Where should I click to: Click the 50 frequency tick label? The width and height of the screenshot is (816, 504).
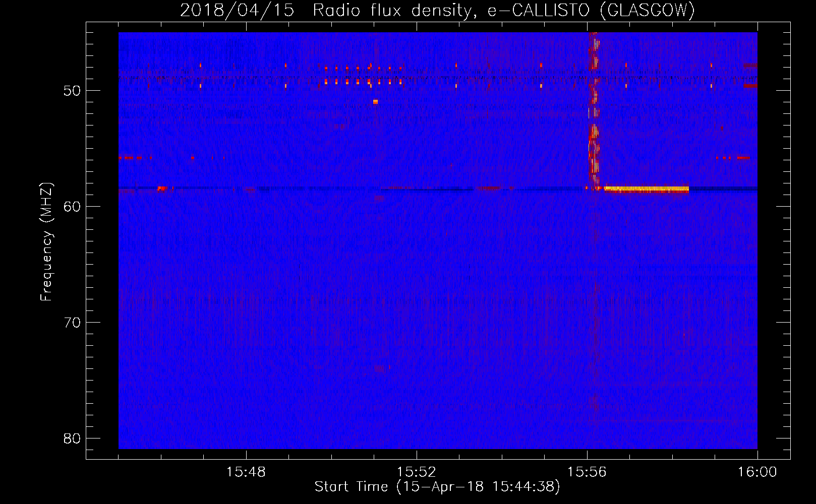click(x=72, y=91)
